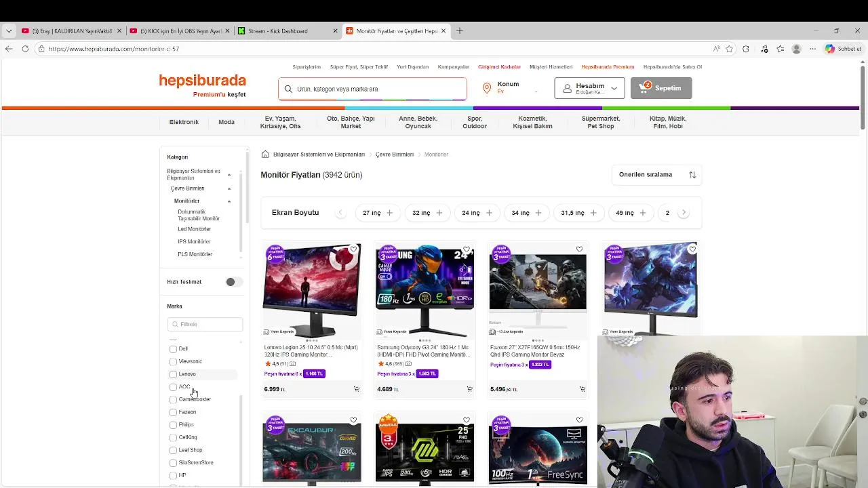The width and height of the screenshot is (868, 488).
Task: Add the 34 inç screen size filter
Action: tap(527, 213)
